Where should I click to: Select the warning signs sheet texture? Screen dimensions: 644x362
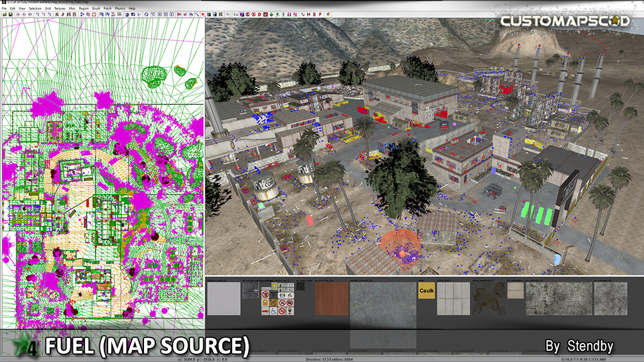coord(278,299)
